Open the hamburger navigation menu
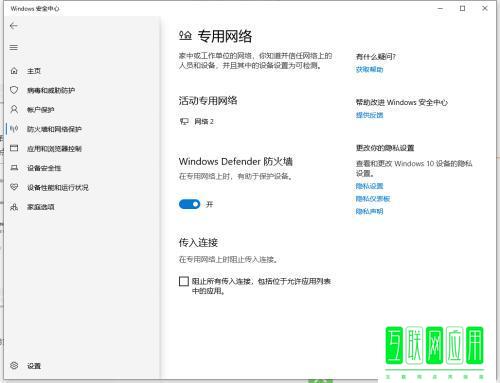 (x=14, y=48)
